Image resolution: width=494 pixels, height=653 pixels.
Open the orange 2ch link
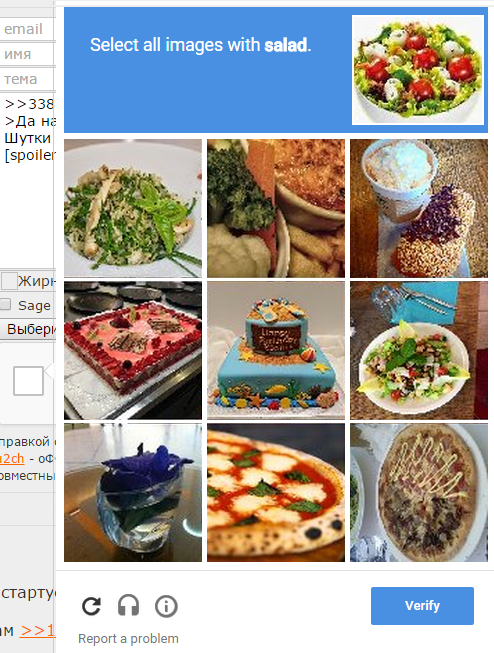click(x=12, y=459)
